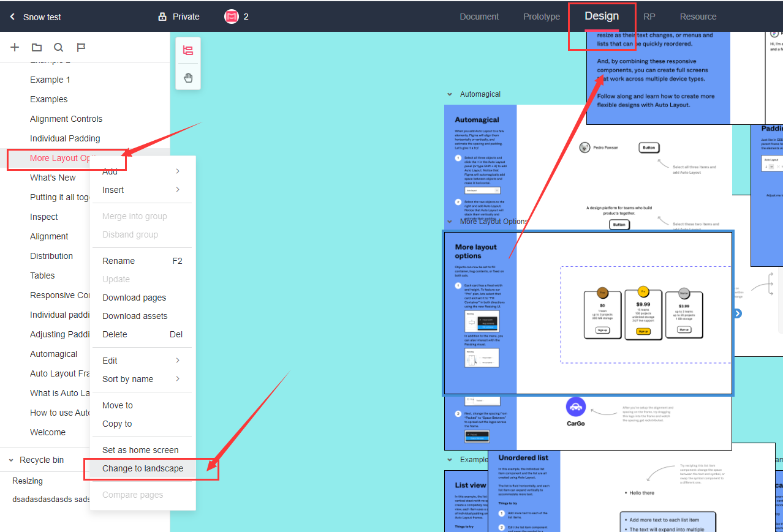
Task: Collapse the Recycle bin section
Action: point(11,460)
